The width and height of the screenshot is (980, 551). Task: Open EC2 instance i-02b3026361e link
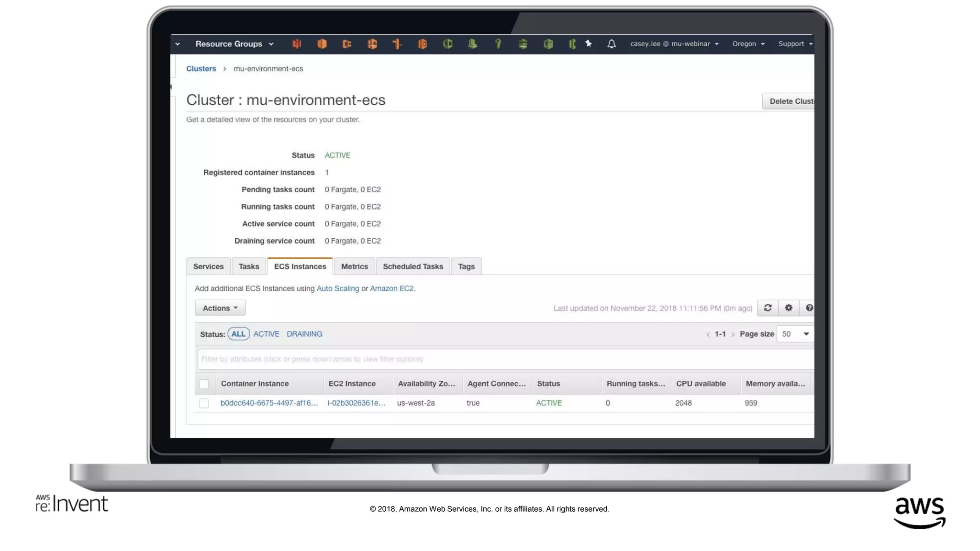[356, 403]
